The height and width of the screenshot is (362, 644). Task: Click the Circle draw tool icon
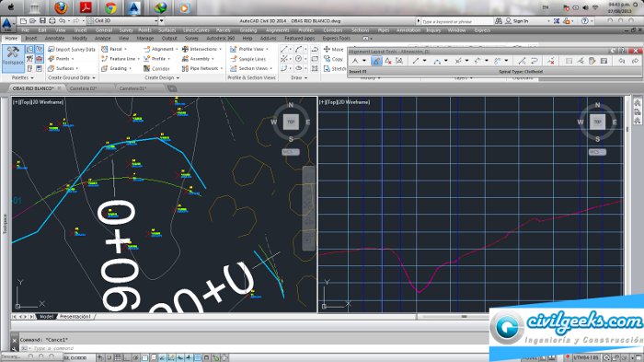(x=299, y=59)
